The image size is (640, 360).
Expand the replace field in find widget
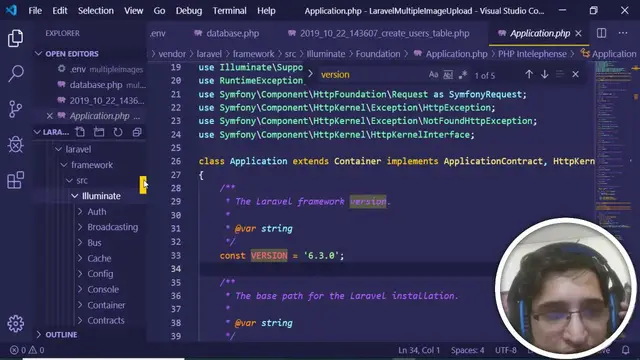point(310,74)
